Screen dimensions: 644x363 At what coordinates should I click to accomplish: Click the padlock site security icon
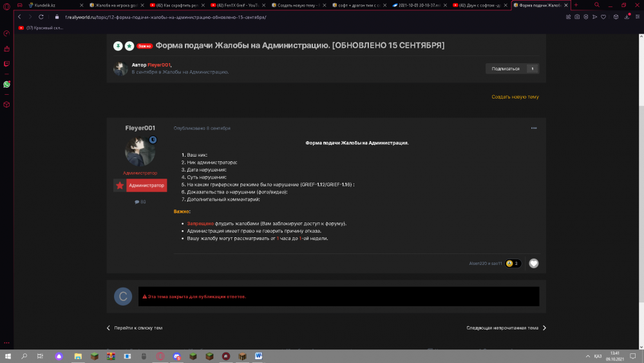(57, 17)
